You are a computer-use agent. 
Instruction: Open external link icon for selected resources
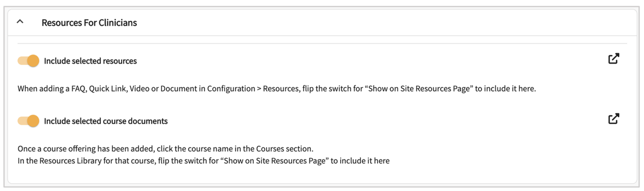point(613,59)
